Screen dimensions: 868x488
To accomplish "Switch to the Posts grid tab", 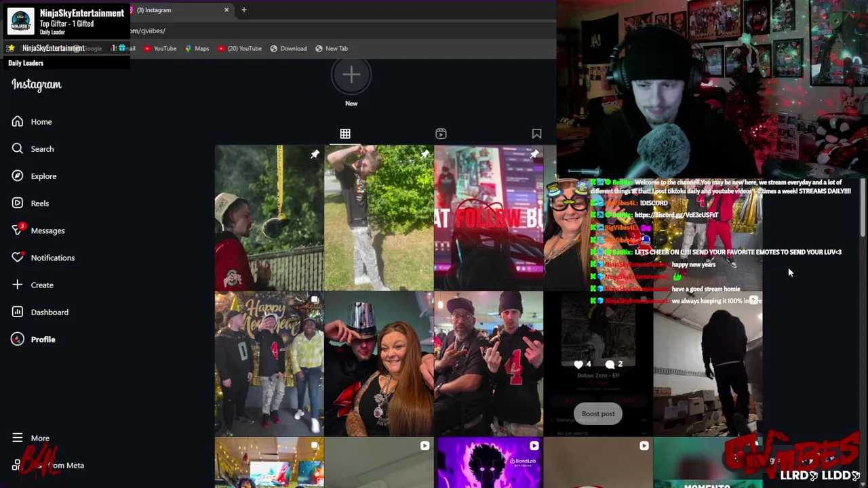I will pyautogui.click(x=345, y=134).
